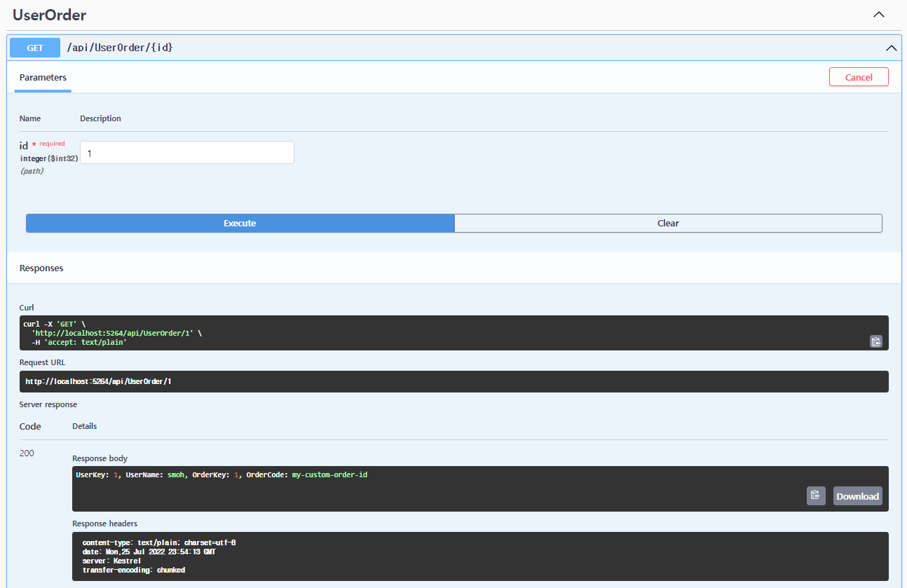The image size is (907, 588).
Task: Click the date response header line
Action: pos(149,552)
